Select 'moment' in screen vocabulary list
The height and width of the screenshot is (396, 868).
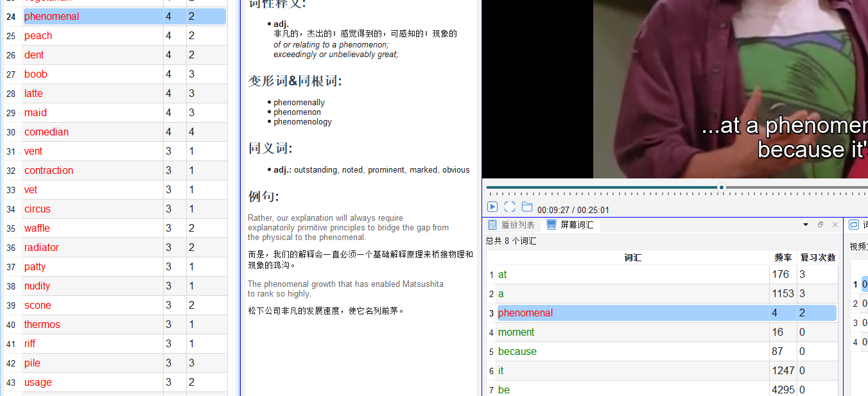click(x=516, y=332)
